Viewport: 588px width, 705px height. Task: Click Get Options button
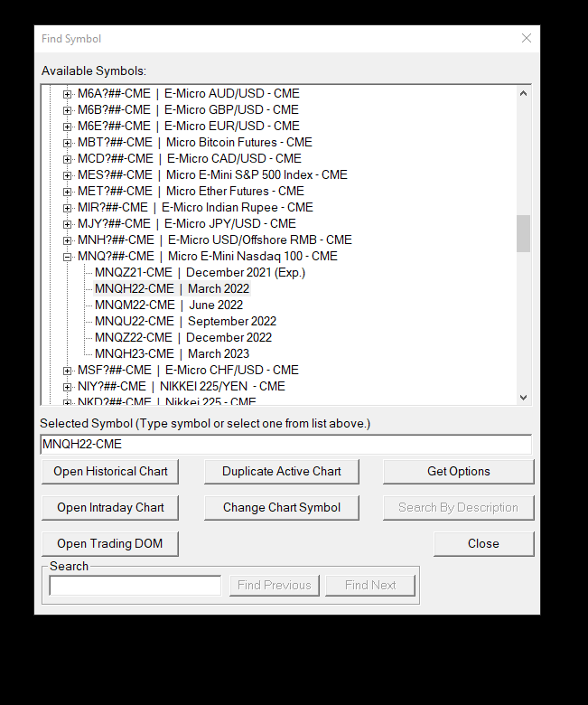(459, 471)
